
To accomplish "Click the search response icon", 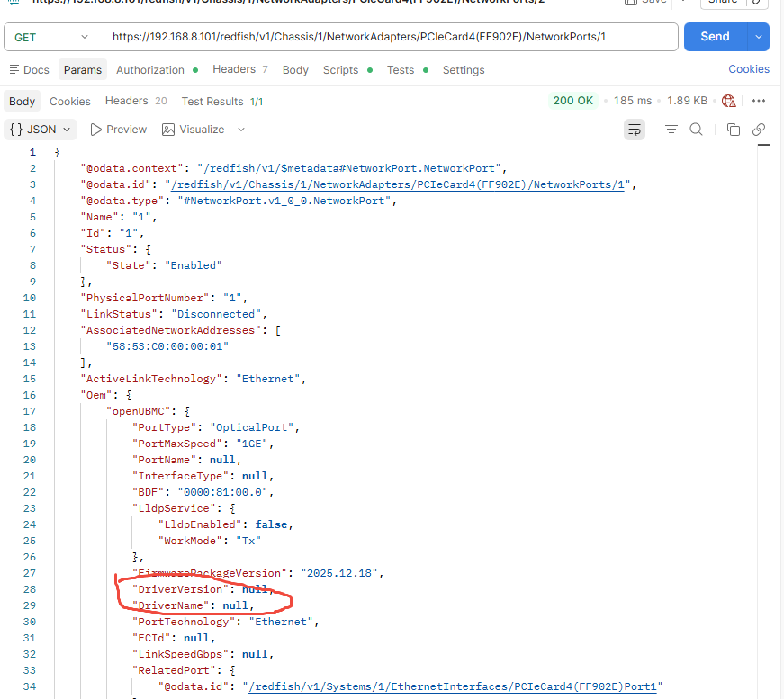I will tap(696, 130).
